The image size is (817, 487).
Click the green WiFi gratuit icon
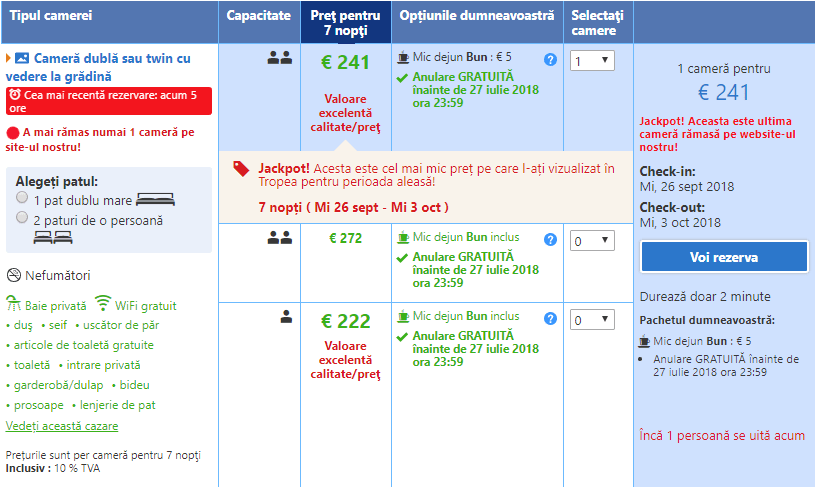[x=102, y=304]
